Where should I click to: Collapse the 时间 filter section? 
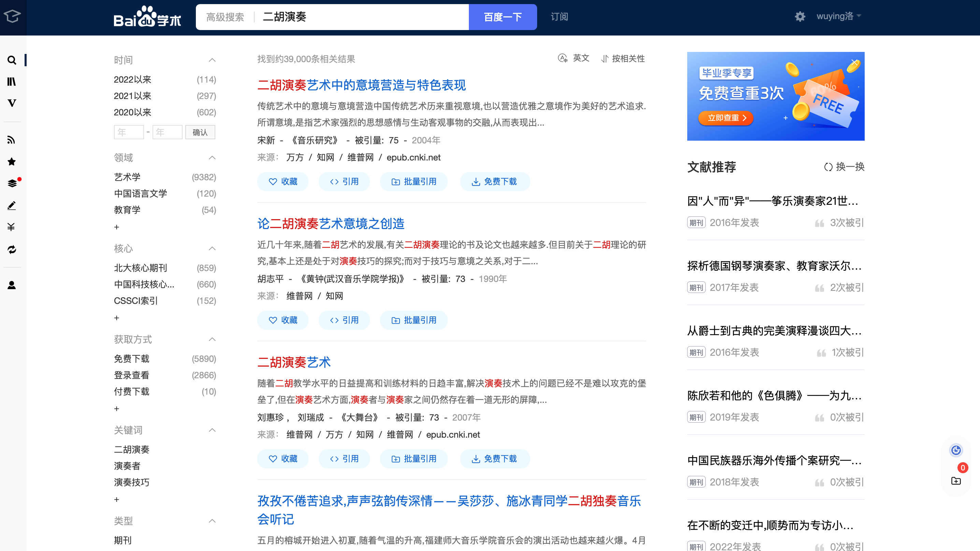click(x=212, y=60)
